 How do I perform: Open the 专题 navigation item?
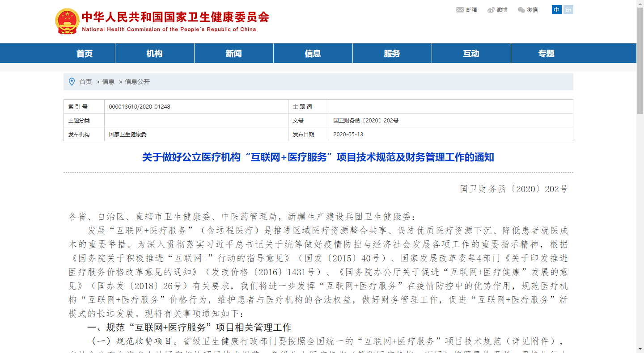546,54
